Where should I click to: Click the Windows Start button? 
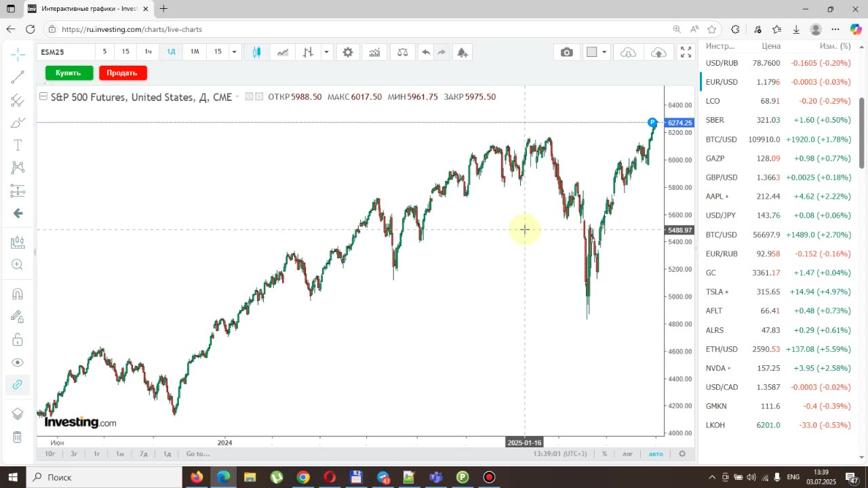14,477
